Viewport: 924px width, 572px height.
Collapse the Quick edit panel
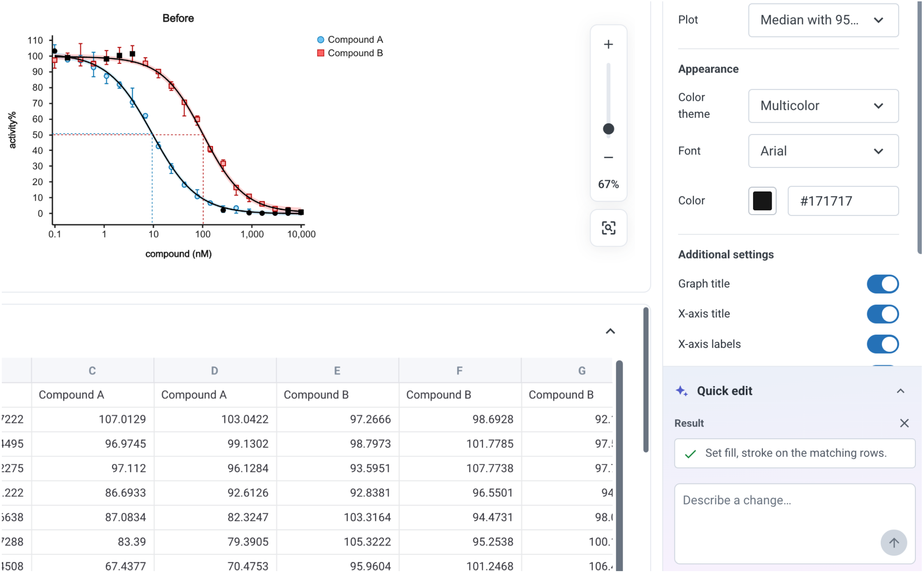[x=900, y=391]
